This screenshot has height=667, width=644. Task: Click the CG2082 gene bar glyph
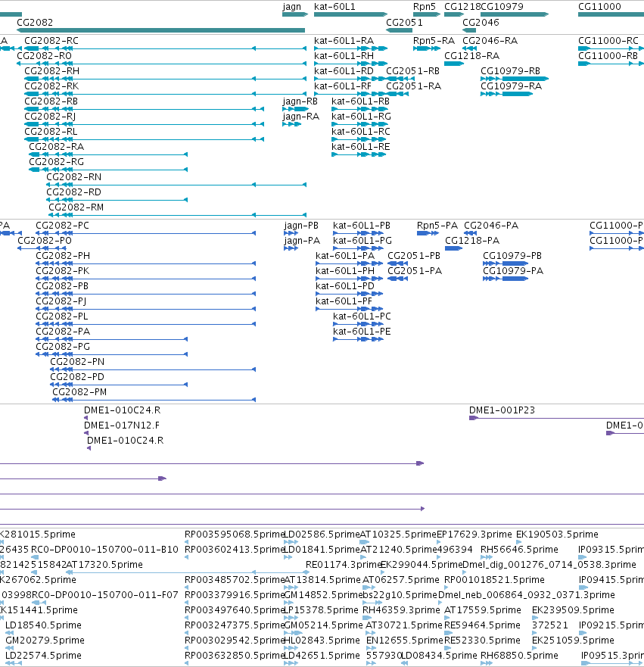160,30
